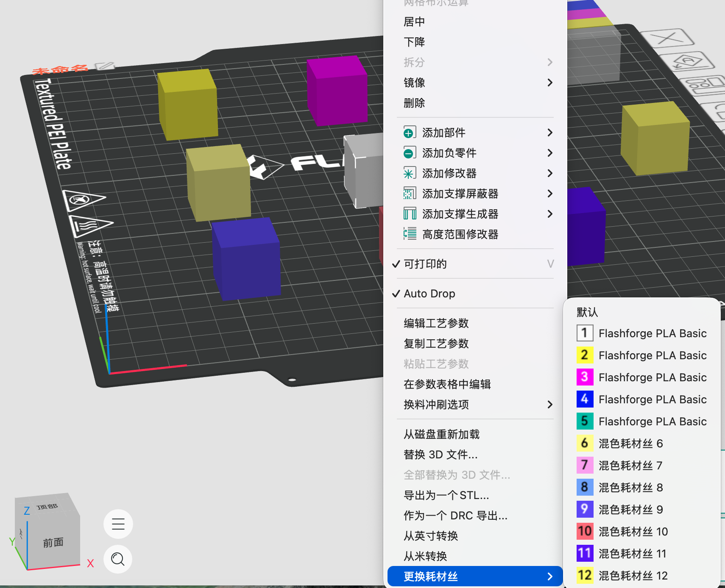Click the 添加部件 plus icon

point(409,133)
